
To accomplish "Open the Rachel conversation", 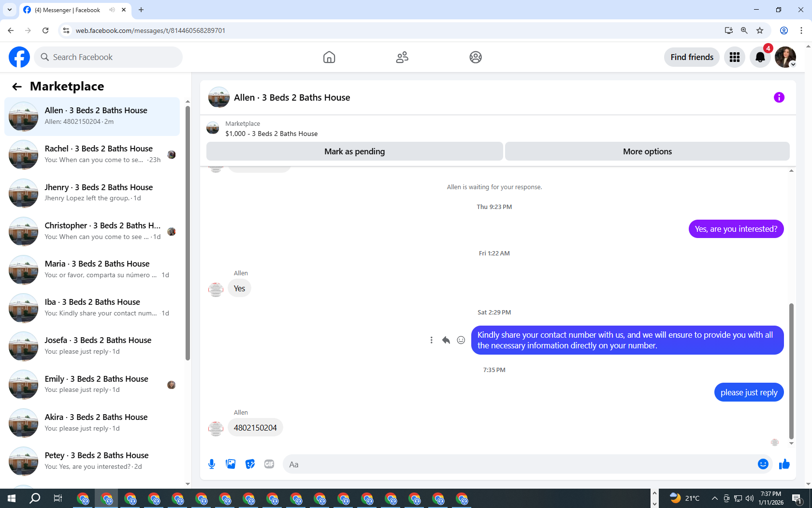I will 92,155.
